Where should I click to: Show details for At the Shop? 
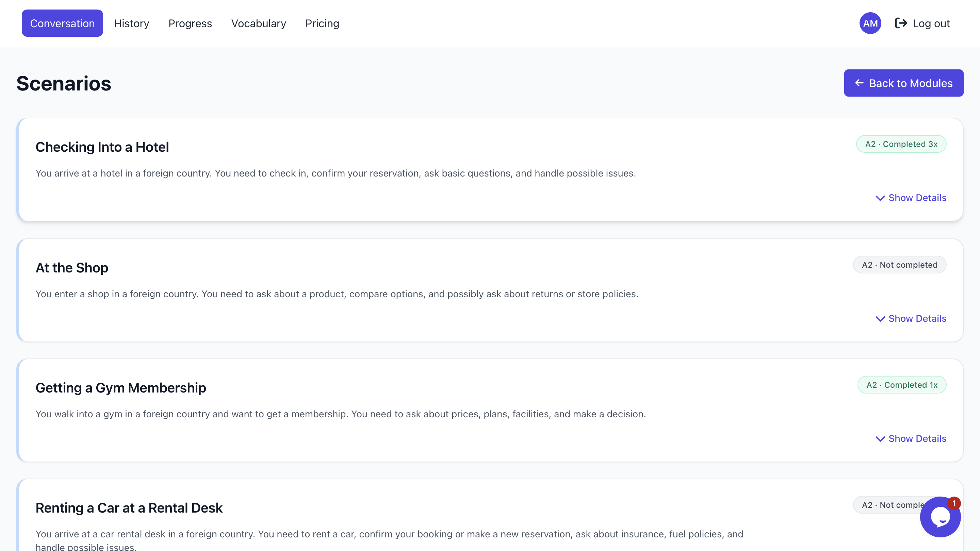[x=911, y=318]
